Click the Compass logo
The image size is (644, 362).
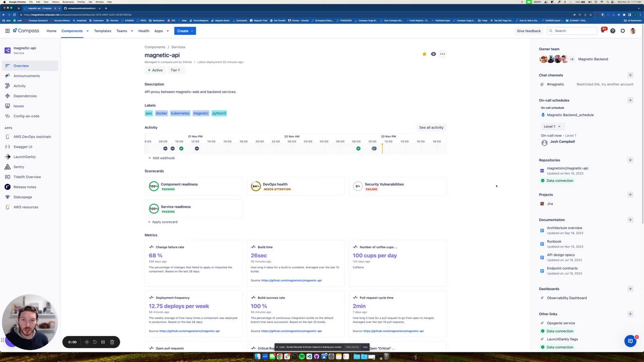tap(26, 31)
